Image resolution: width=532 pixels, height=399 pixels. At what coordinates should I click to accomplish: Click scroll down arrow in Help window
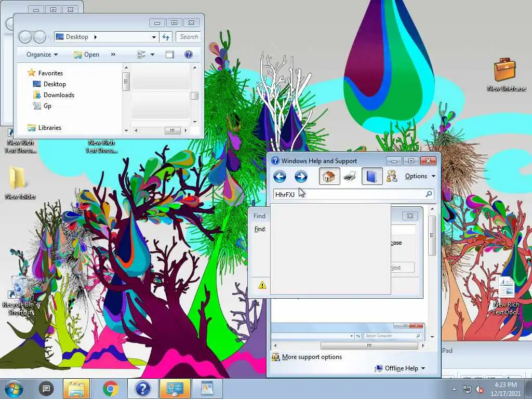pos(432,337)
